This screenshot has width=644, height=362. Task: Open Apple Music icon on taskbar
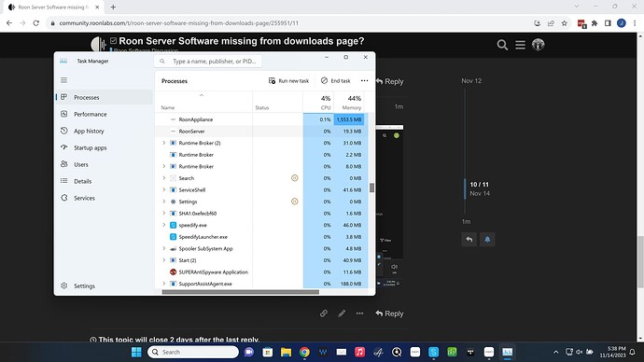(x=359, y=352)
